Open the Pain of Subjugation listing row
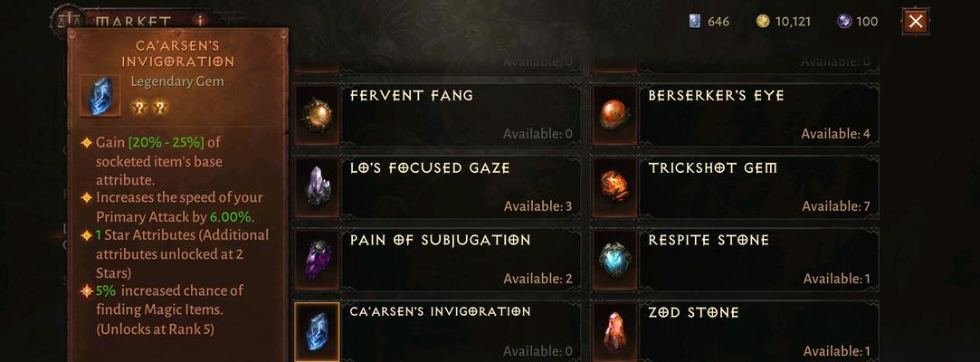 point(437,260)
